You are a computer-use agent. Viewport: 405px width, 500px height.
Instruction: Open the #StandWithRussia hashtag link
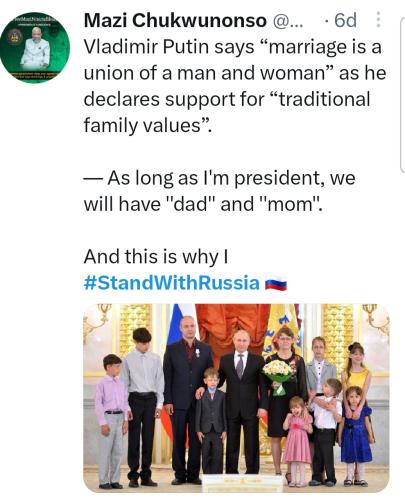[172, 283]
